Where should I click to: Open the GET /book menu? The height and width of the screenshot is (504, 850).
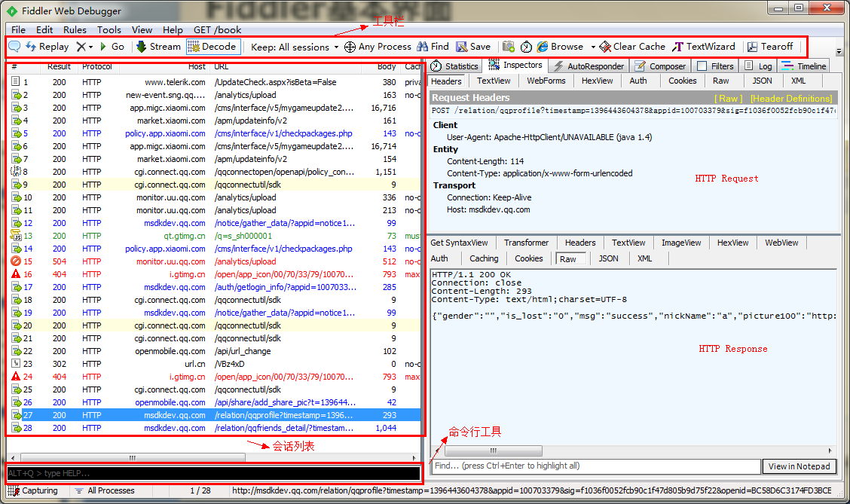coord(217,30)
